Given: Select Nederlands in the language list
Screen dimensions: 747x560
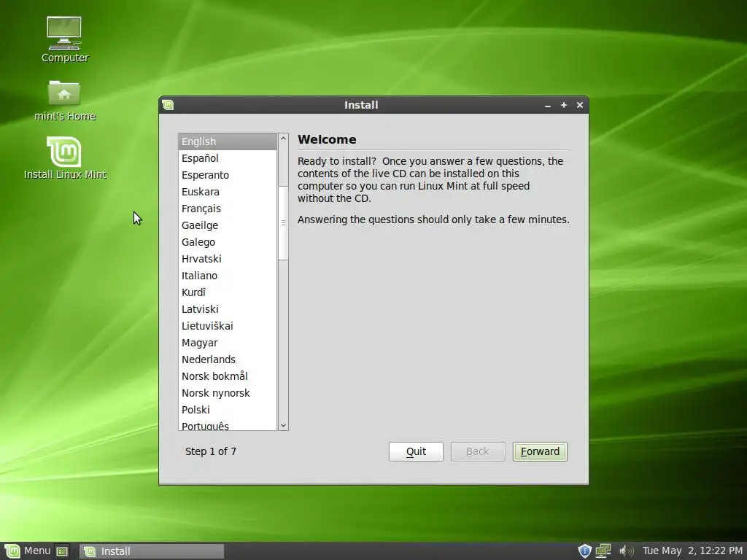Looking at the screenshot, I should click(228, 359).
